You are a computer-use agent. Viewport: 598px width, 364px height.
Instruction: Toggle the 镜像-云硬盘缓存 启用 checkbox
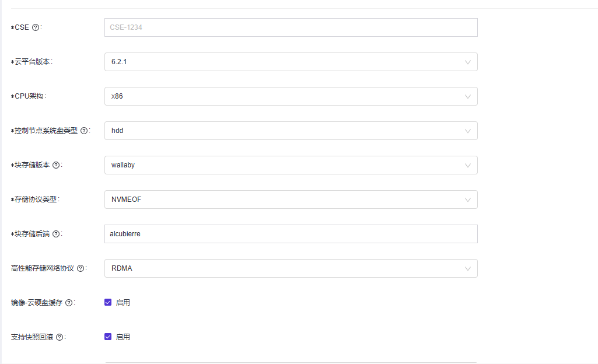click(x=108, y=302)
